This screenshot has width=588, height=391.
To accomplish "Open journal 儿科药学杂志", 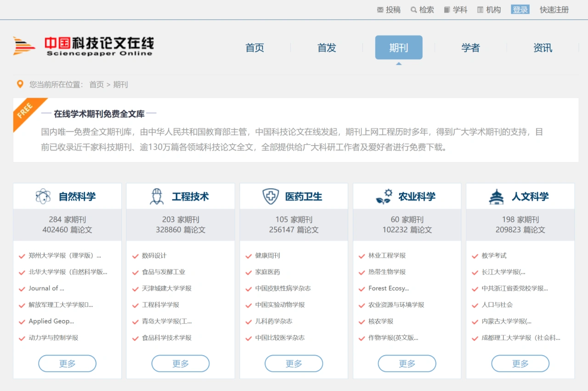I will click(274, 321).
